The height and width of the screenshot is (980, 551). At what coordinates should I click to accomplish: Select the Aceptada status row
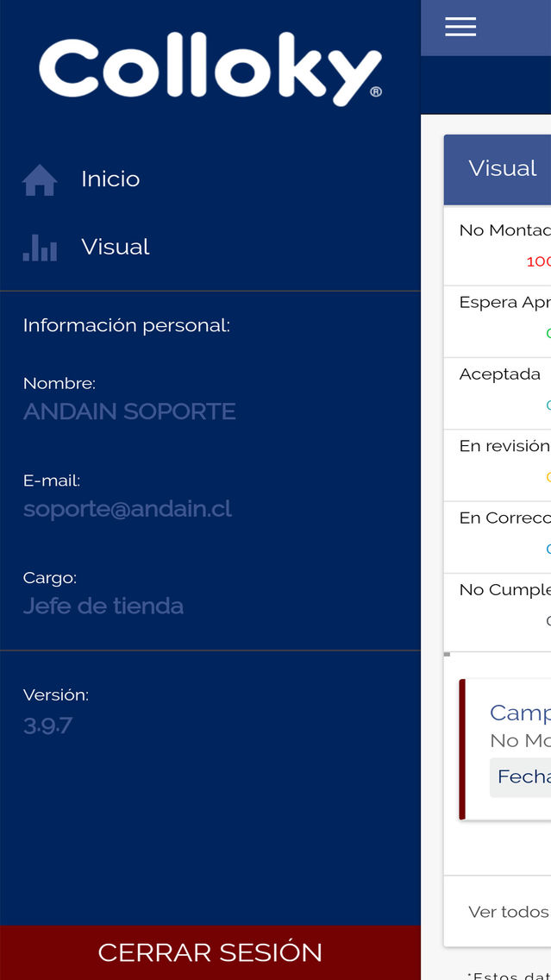[x=498, y=393]
